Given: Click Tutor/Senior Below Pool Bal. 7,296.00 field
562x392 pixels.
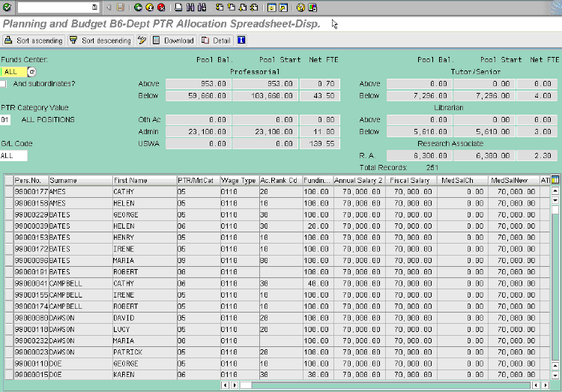Looking at the screenshot, I should [420, 96].
